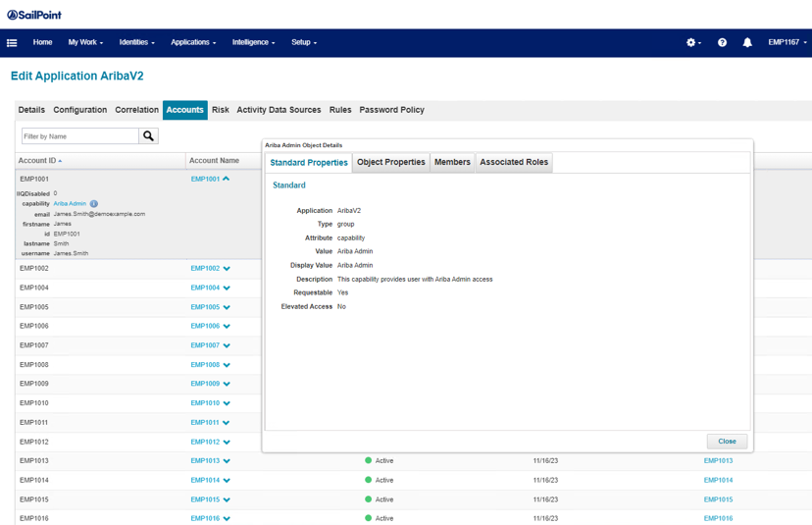Expand the EMP1006 account row
This screenshot has height=525, width=812.
227,326
